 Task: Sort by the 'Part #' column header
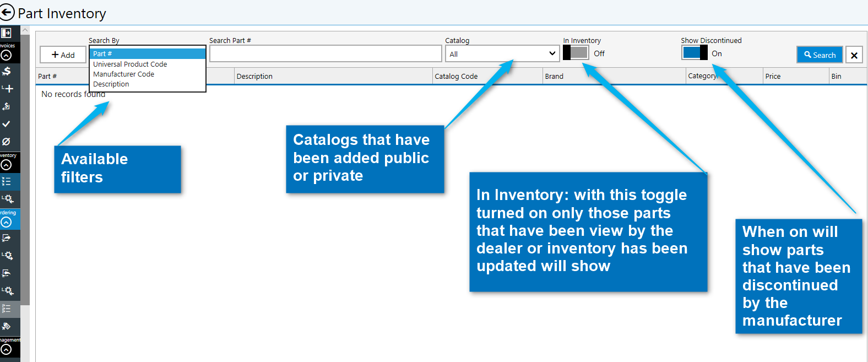(x=47, y=76)
